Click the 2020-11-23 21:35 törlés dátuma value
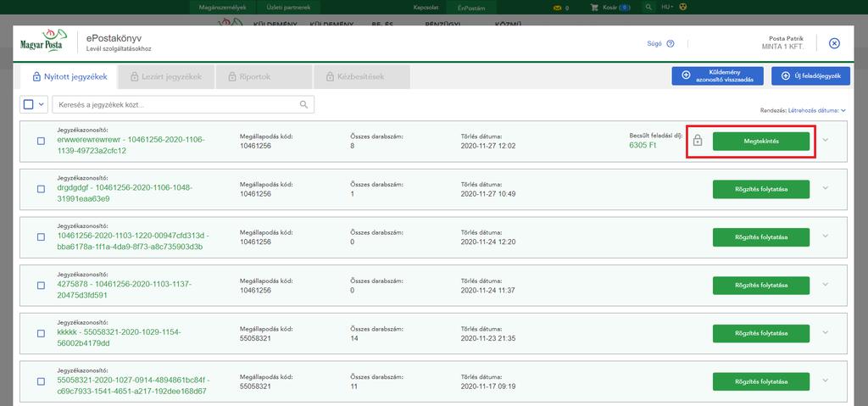The image size is (868, 406). [487, 338]
